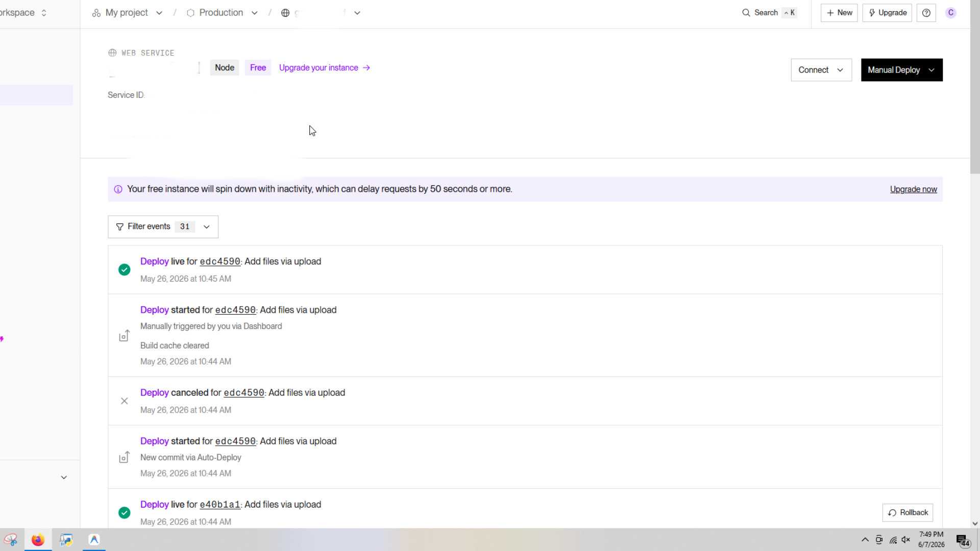980x551 pixels.
Task: Open commit e40b1a1 link
Action: coord(219,505)
